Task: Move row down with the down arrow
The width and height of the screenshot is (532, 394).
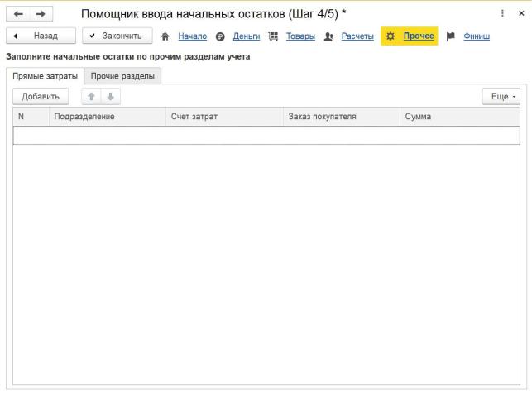Action: [110, 96]
